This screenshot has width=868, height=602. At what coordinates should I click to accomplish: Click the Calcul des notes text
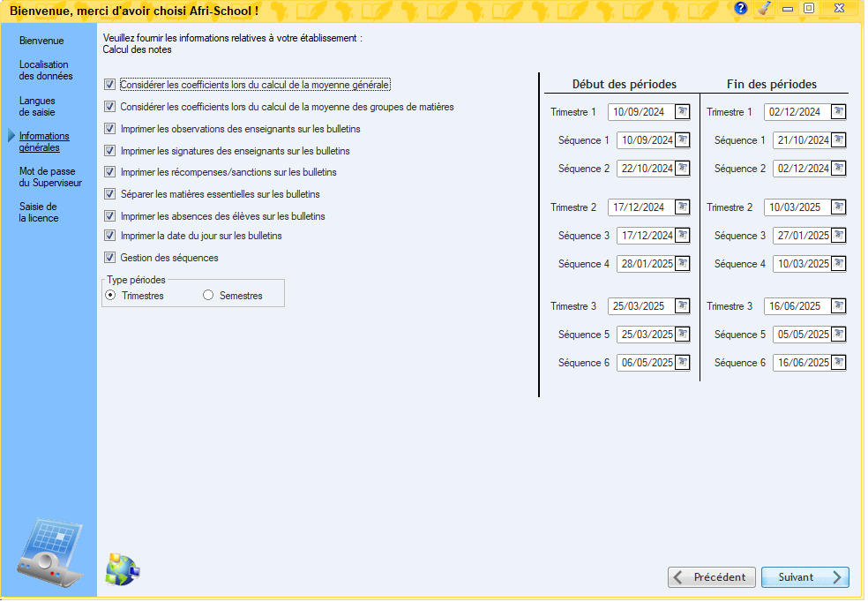[x=138, y=49]
